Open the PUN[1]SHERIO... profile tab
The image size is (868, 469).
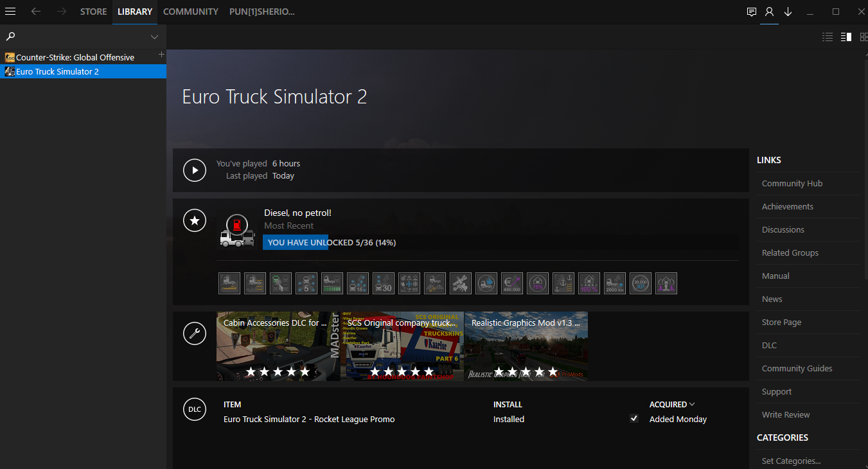[x=262, y=12]
